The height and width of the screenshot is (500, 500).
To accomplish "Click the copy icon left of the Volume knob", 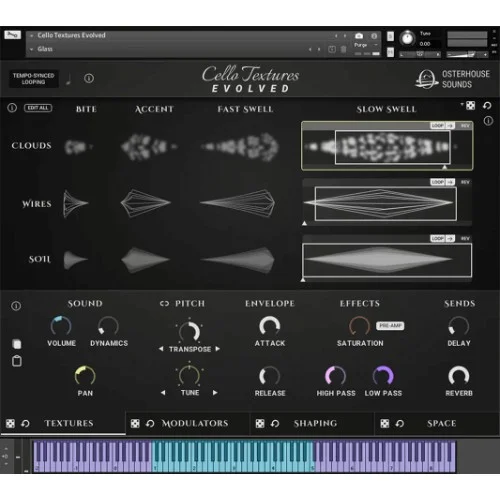I will coord(17,344).
